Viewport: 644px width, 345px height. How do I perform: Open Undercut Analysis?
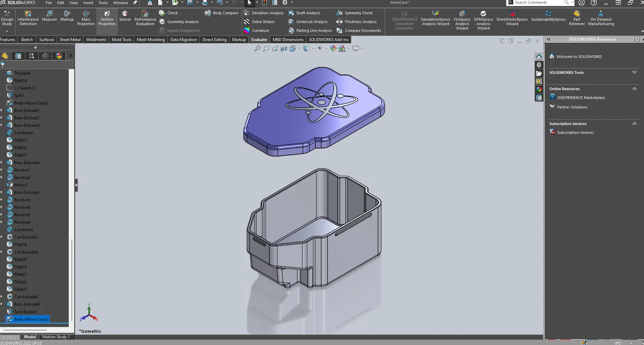[308, 22]
